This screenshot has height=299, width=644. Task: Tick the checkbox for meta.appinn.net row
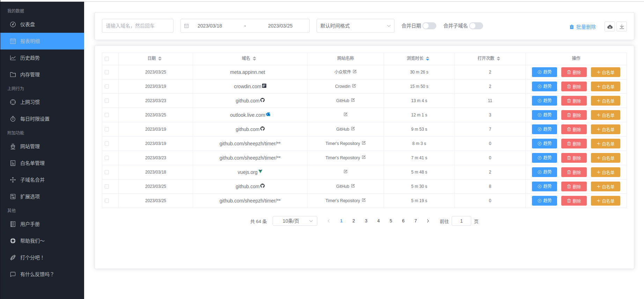107,72
